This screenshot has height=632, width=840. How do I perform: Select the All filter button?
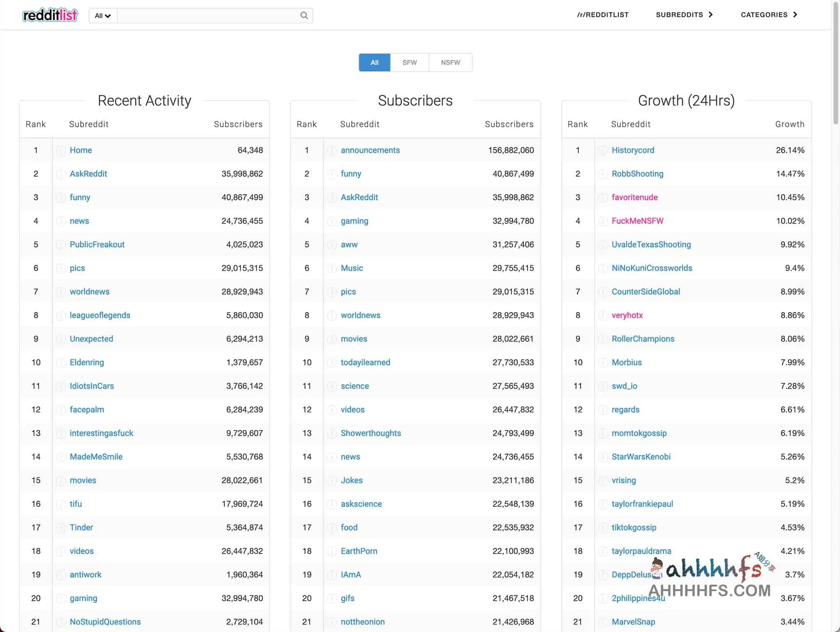[374, 62]
